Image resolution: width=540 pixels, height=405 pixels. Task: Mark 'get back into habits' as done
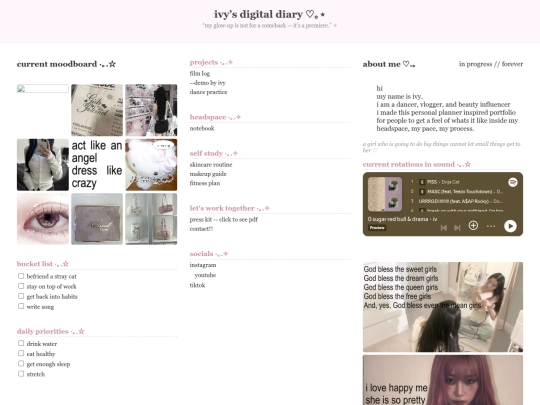click(21, 296)
